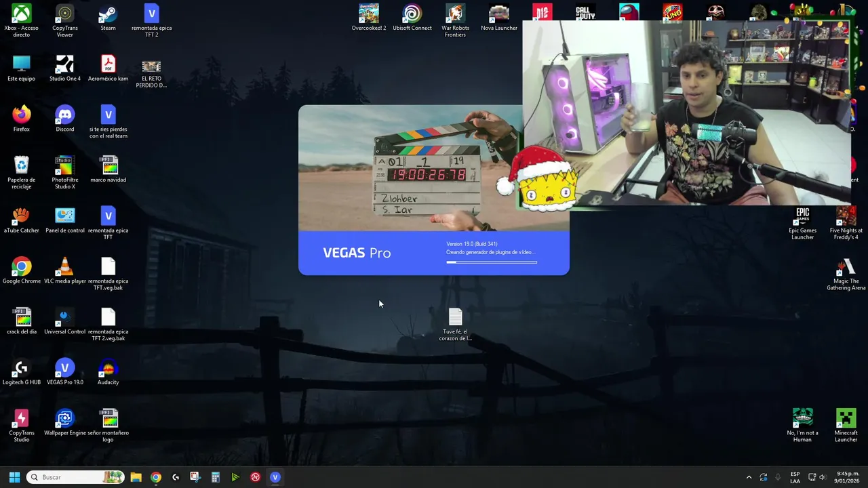Click the green play-arrow taskbar icon
The height and width of the screenshot is (488, 868).
point(235,477)
